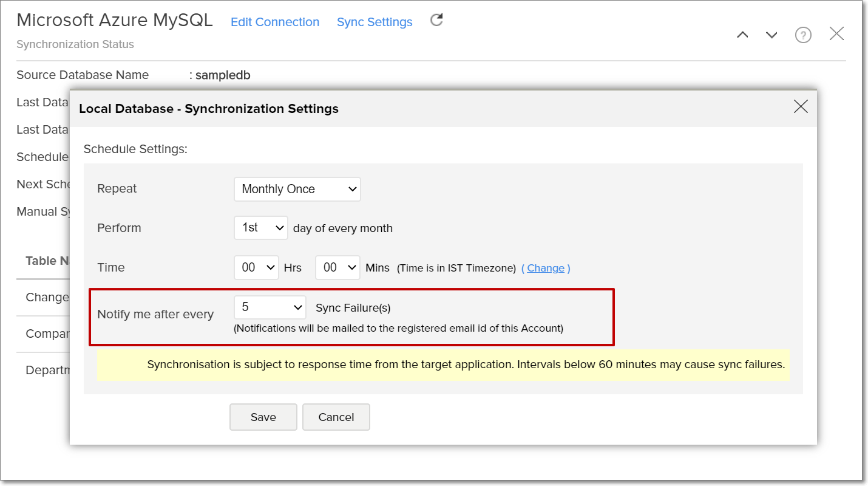Screen dimensions: 868x486
Task: Close the Microsoft Azure MySQL panel
Action: coord(836,33)
